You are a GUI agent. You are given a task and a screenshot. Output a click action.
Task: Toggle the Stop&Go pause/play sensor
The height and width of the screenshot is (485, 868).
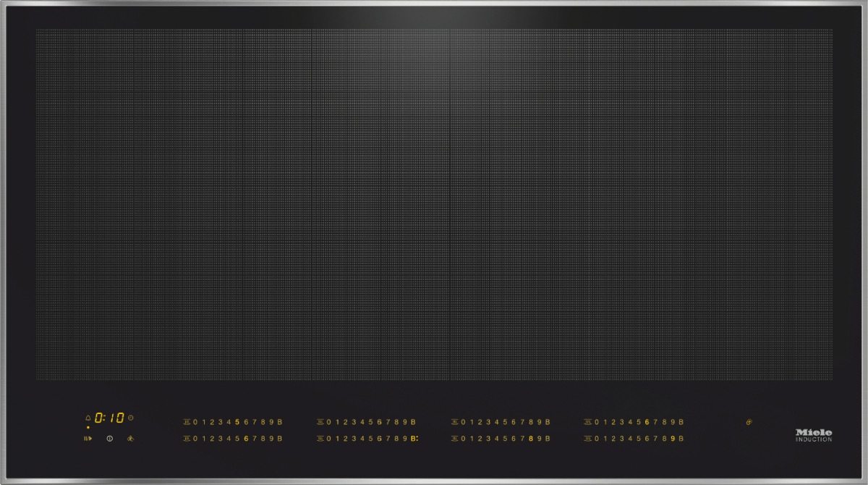point(88,439)
